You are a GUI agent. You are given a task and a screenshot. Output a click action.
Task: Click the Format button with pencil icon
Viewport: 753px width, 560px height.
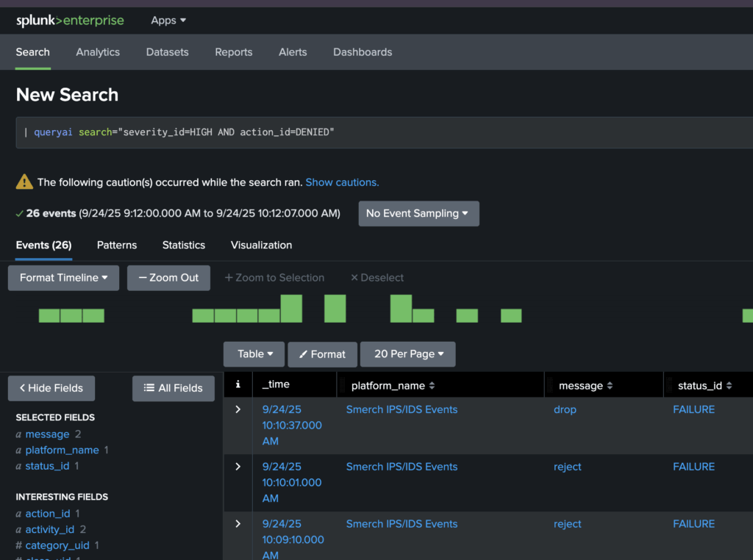(322, 354)
